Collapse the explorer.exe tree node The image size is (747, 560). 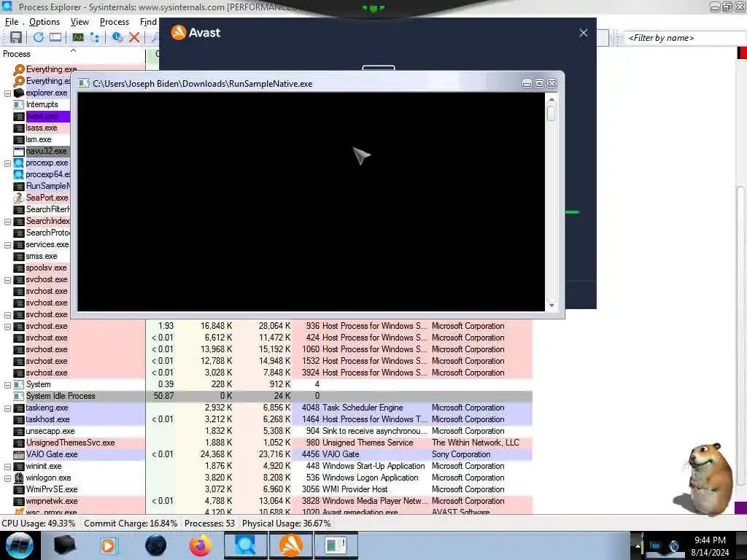(7, 93)
